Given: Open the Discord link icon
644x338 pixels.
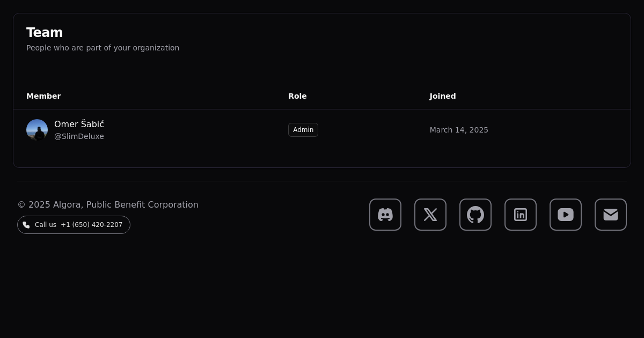Looking at the screenshot, I should pyautogui.click(x=385, y=215).
